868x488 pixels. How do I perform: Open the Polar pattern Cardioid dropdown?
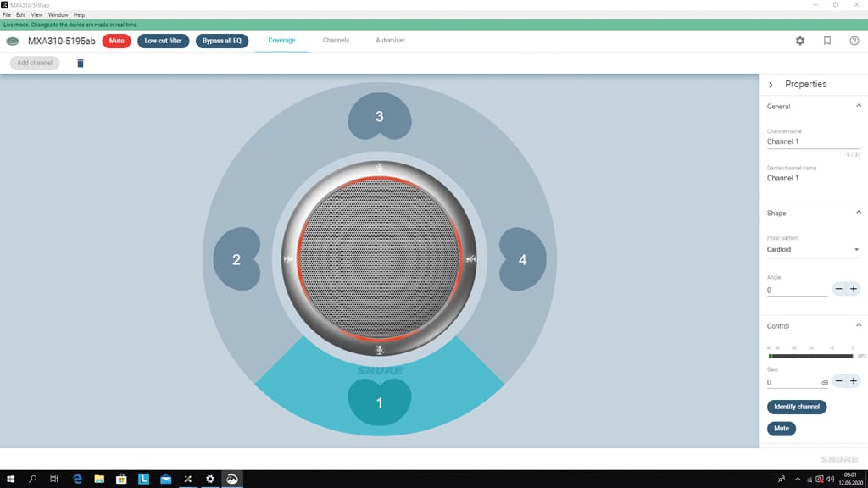813,250
